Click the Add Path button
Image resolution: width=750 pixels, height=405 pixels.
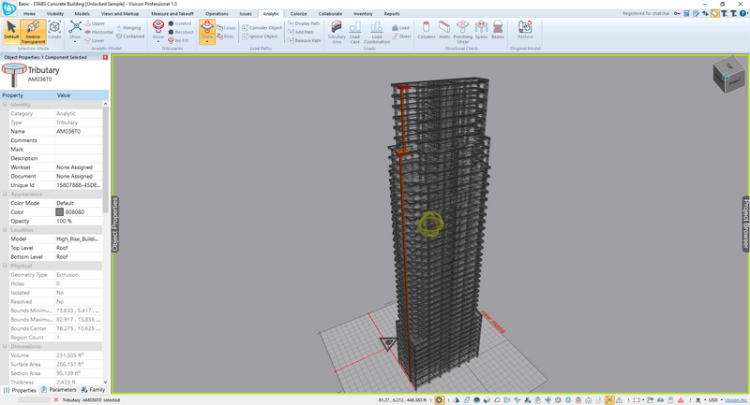(303, 32)
